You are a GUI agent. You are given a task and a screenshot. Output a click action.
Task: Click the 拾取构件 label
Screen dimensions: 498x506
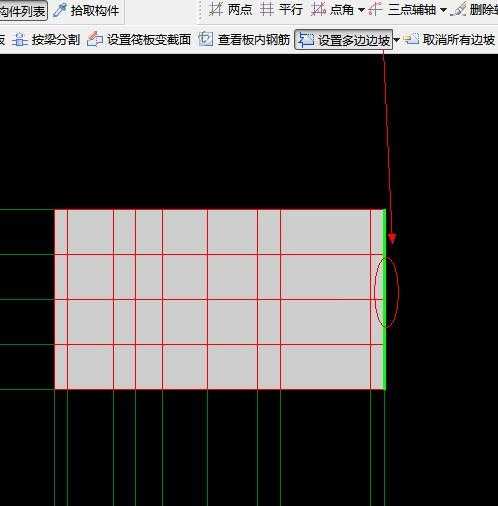95,11
